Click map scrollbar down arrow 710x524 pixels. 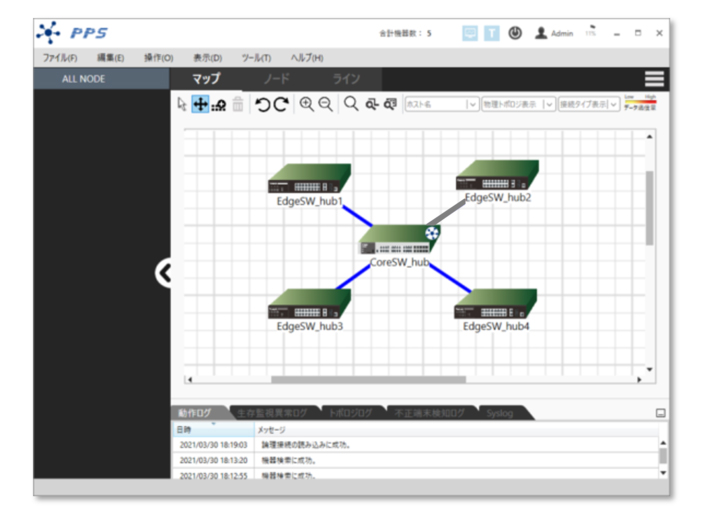(649, 370)
